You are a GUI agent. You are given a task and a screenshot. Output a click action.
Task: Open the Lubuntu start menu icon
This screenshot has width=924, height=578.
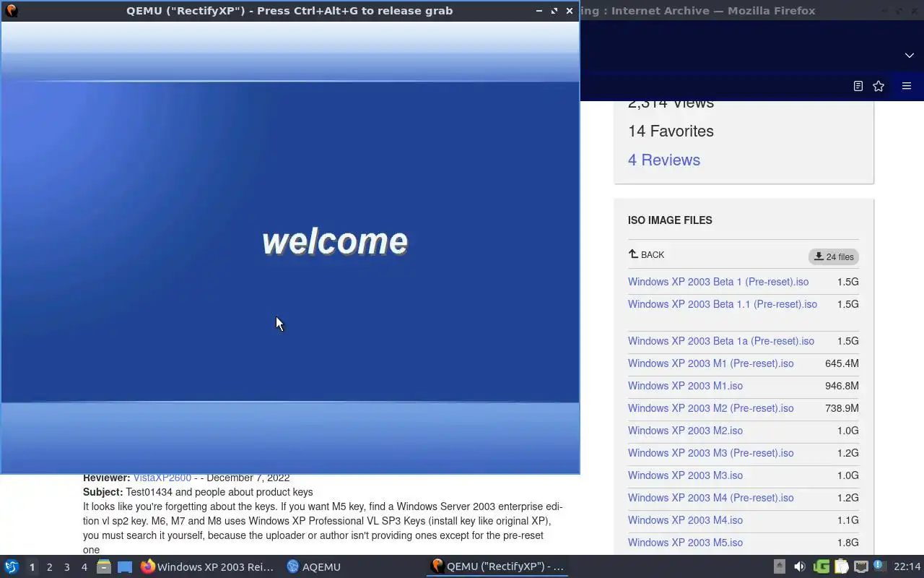tap(12, 566)
